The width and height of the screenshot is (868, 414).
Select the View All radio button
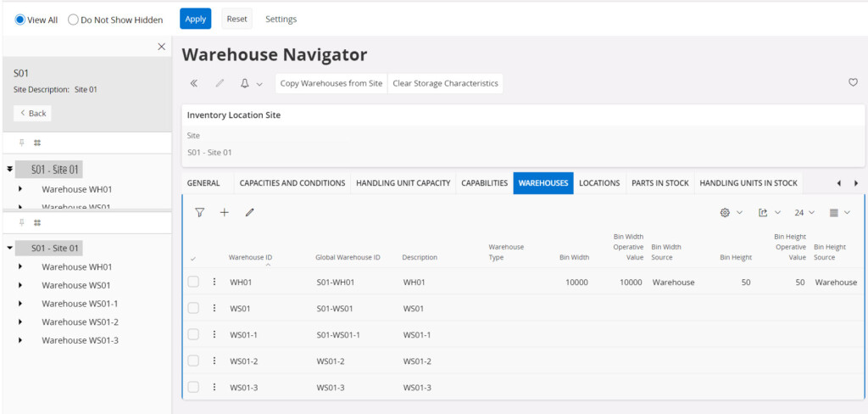point(20,20)
